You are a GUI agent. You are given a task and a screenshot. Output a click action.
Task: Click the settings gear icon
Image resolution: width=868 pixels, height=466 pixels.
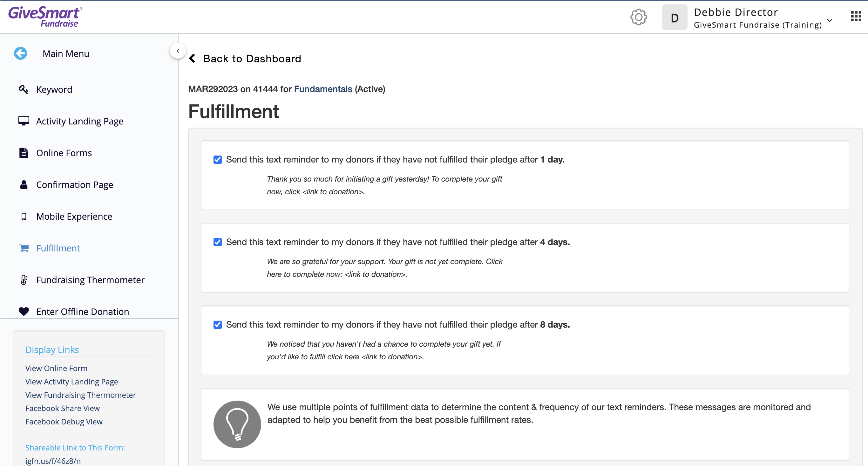pyautogui.click(x=638, y=17)
